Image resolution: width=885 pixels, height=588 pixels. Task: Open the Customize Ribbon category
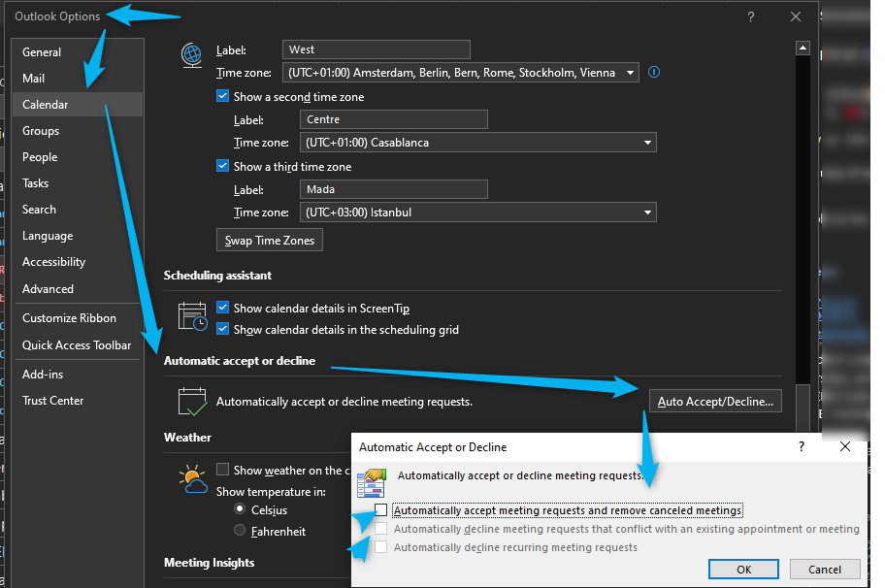click(x=78, y=318)
